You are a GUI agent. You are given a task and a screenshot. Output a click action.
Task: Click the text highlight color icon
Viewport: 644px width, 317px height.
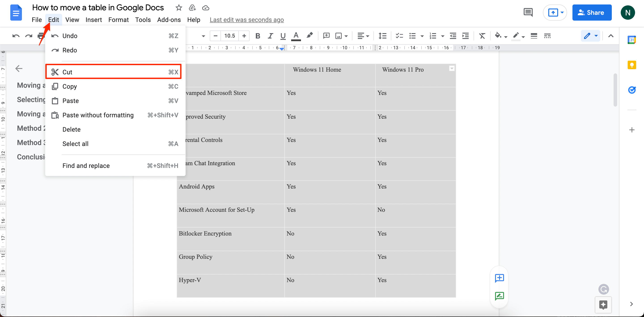[310, 36]
